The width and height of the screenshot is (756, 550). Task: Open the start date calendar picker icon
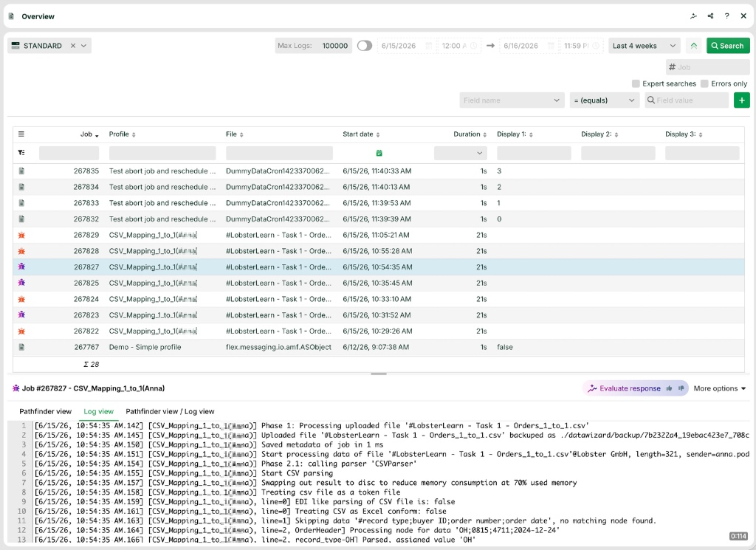tap(429, 46)
